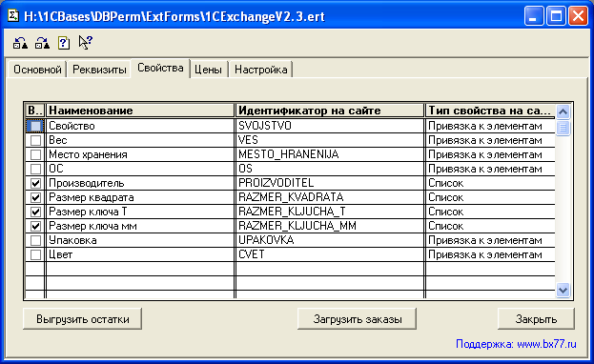Click the MESTO_HRANENIJA identifier cell
Screen dimensions: 594x364
point(330,154)
